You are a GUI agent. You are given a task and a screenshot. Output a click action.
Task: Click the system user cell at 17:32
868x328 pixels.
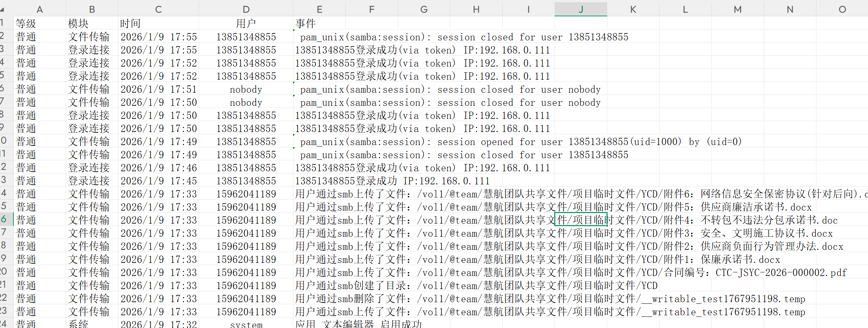(246, 323)
